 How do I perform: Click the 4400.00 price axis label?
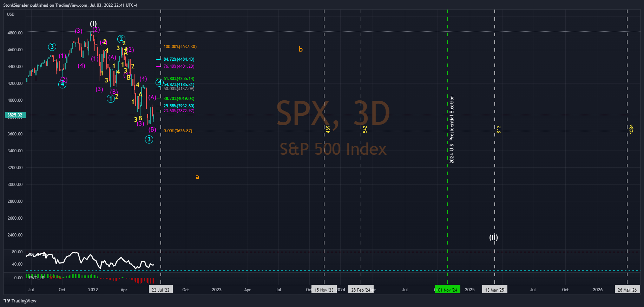coord(15,67)
